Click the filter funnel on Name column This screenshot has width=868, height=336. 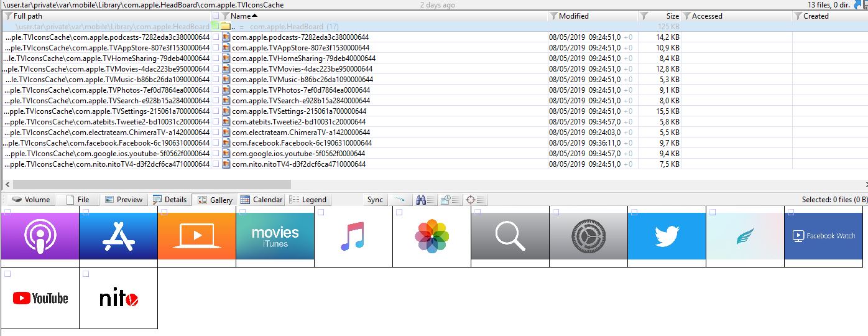point(225,16)
